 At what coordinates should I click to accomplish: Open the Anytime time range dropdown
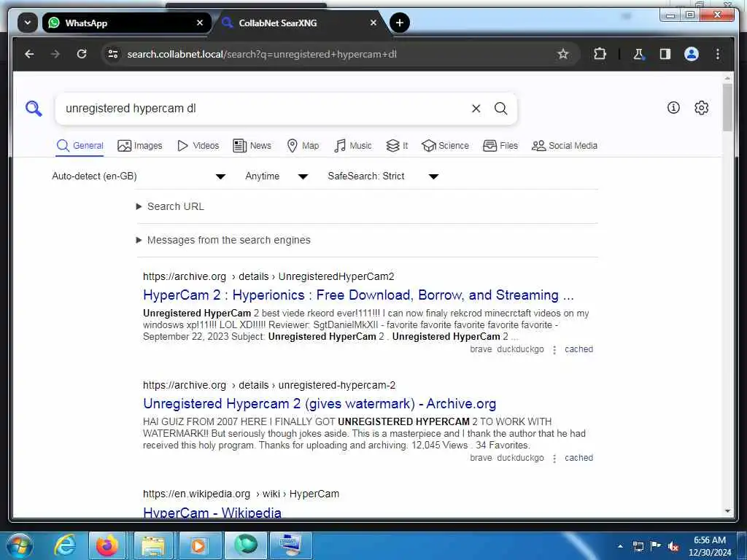tap(276, 176)
